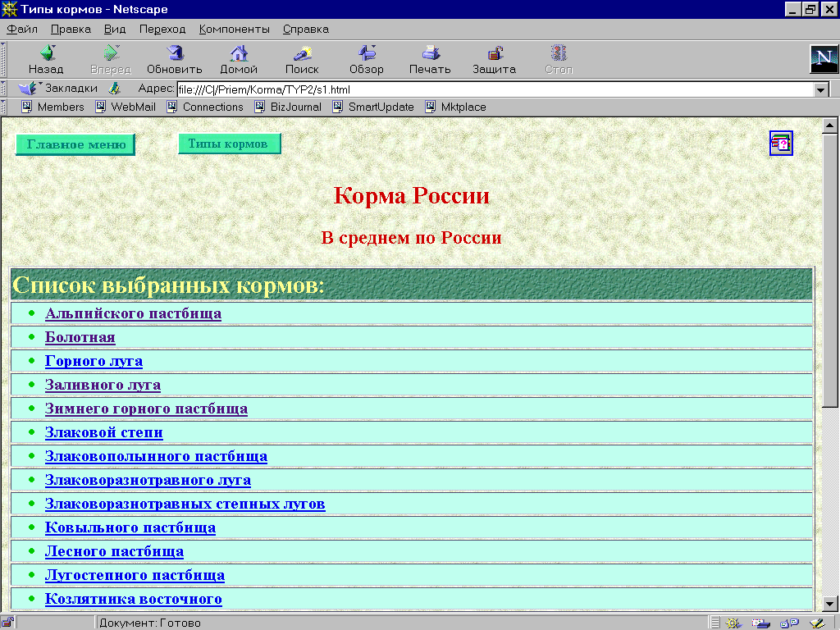The height and width of the screenshot is (630, 840).
Task: Collapse the location toolbar handle
Action: point(3,89)
